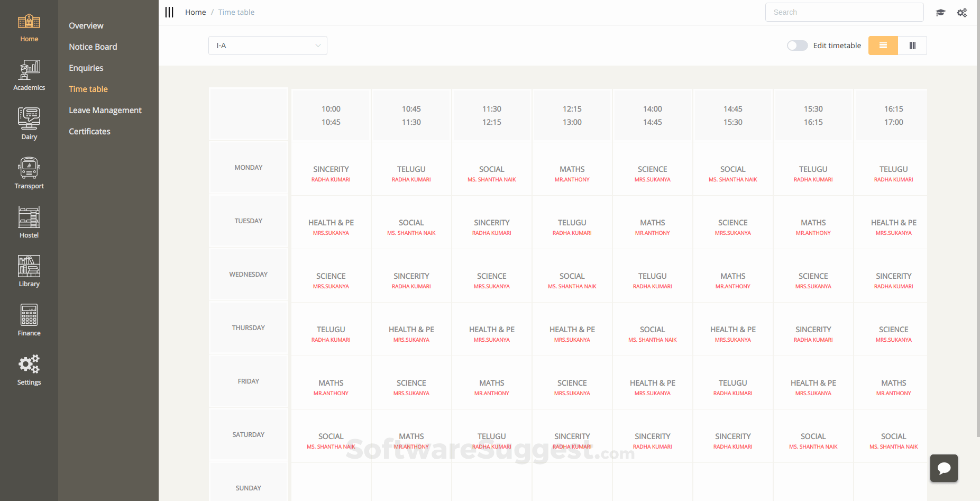This screenshot has width=980, height=501.
Task: Expand the I-A class dropdown
Action: (x=268, y=45)
